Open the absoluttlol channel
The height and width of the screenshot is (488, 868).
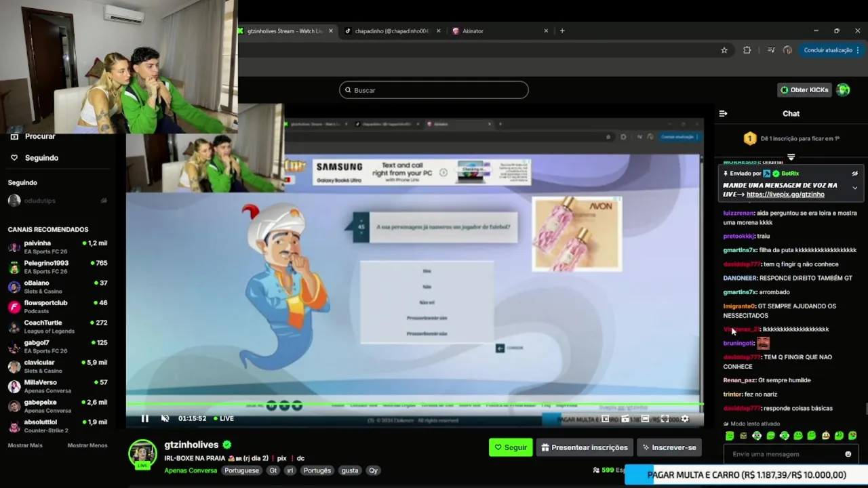58,426
